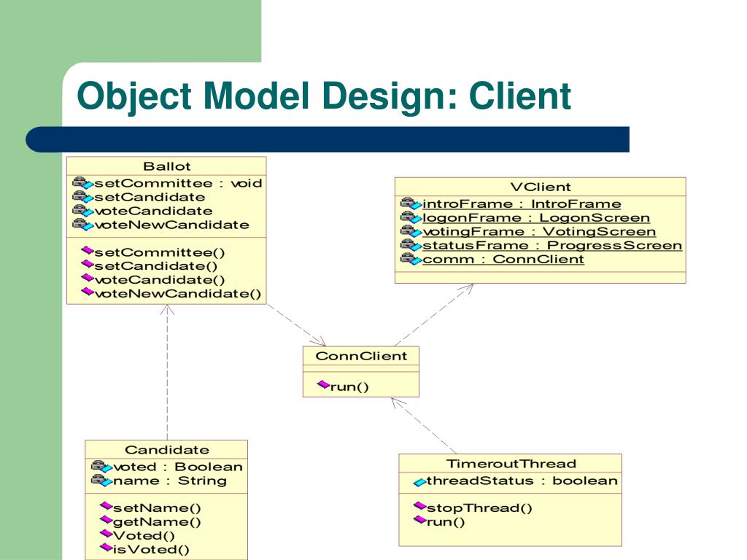Click the magenta operation icon beside 'setCommittee()'

coord(88,251)
